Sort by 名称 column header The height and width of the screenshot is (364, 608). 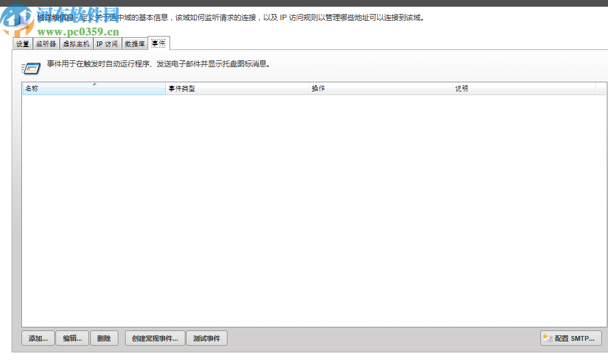[94, 88]
